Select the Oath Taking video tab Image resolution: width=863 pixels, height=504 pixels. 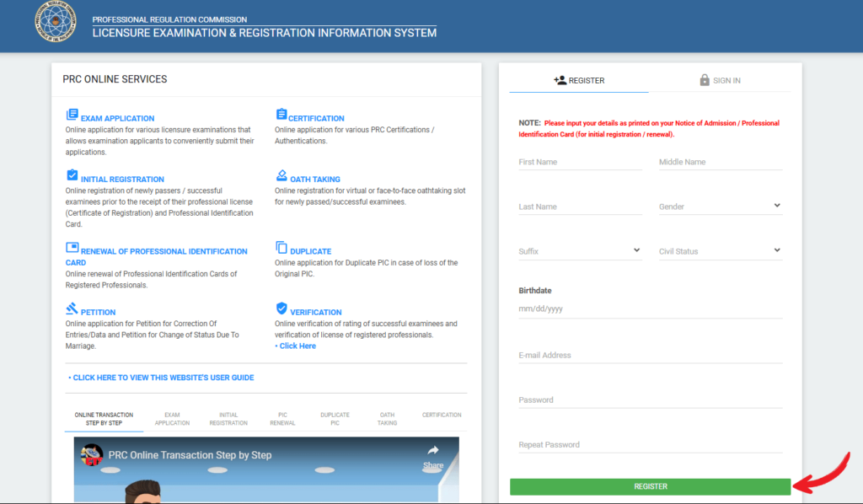pyautogui.click(x=387, y=419)
